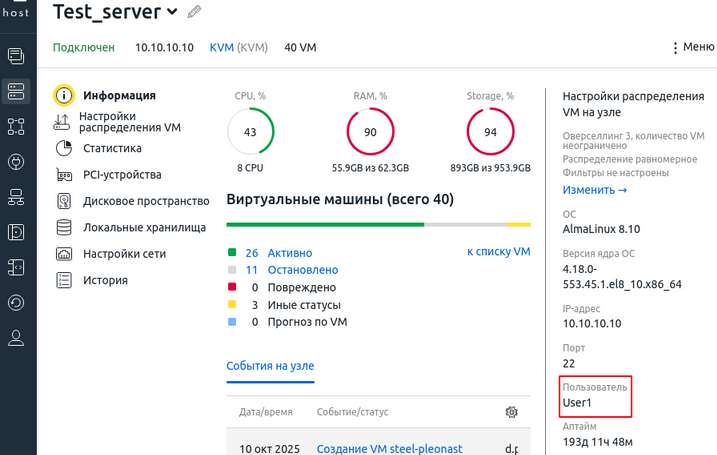Select the События на узле tab
Image resolution: width=717 pixels, height=455 pixels.
(270, 367)
